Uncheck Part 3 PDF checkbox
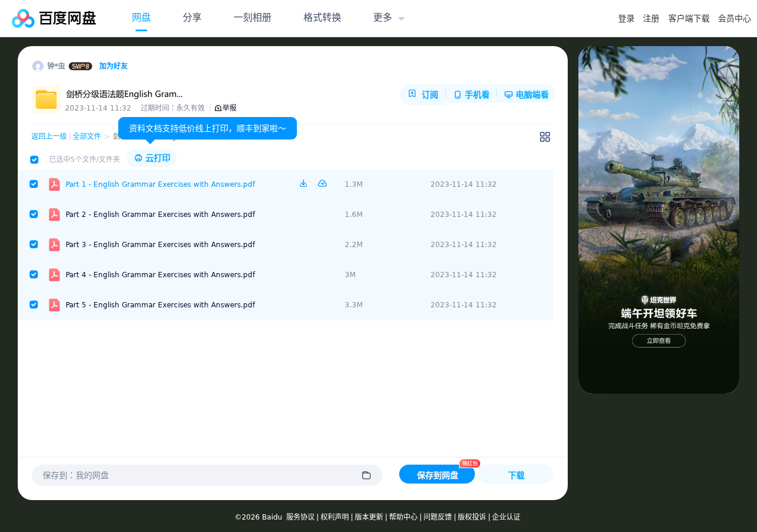Viewport: 757px width, 532px height. [34, 244]
